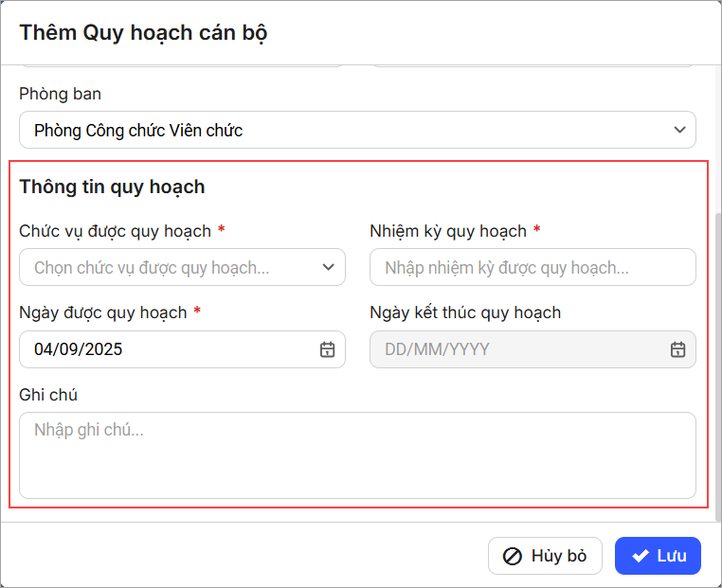Click the Thông tin quy hoạch section heading
722x588 pixels.
click(112, 187)
